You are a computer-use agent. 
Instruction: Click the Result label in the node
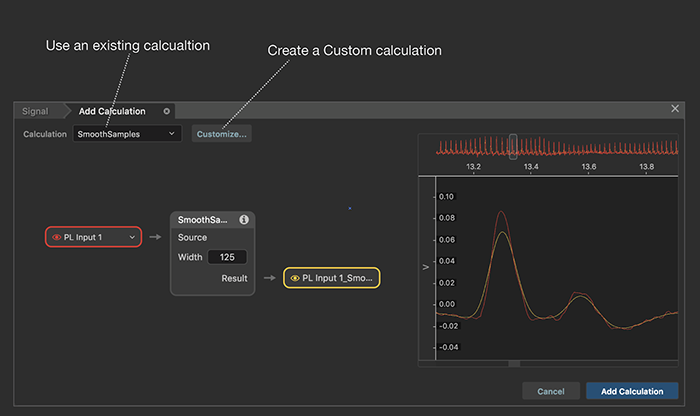tap(234, 279)
